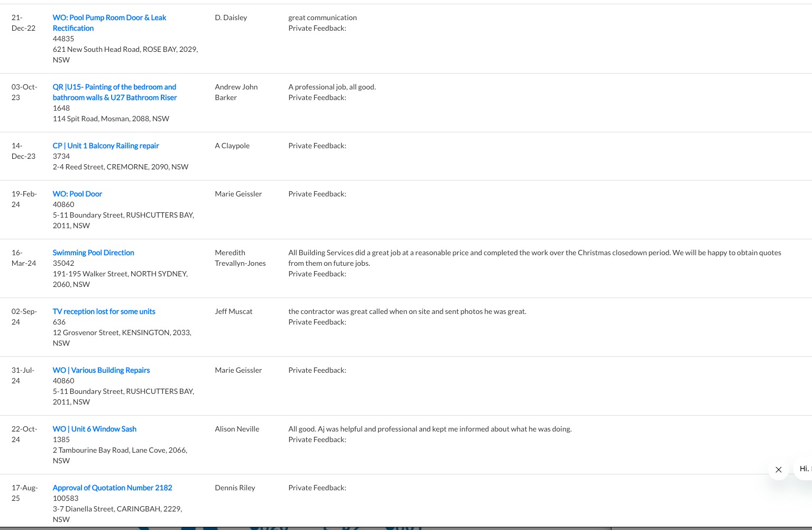The image size is (812, 530).
Task: Open Approval of Quotation Number 2182 link
Action: (x=112, y=488)
